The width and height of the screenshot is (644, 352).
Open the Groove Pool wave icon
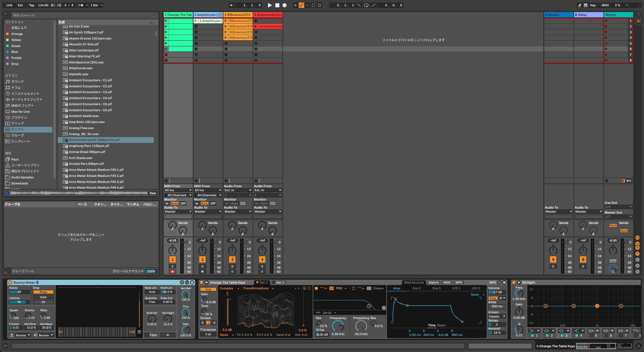point(5,272)
